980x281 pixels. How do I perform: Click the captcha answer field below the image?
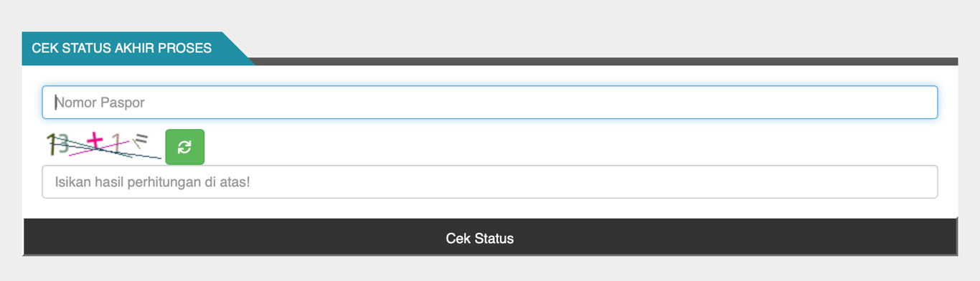490,182
